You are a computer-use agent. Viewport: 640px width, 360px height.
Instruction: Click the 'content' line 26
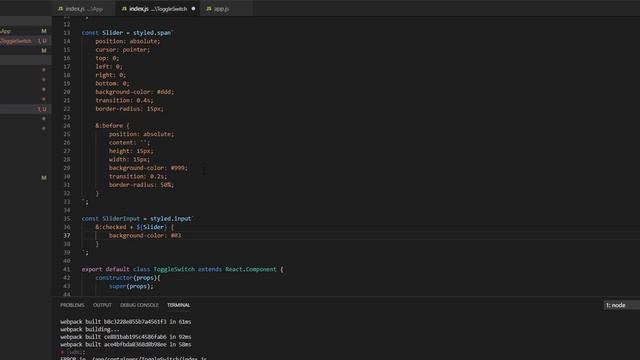pos(129,142)
